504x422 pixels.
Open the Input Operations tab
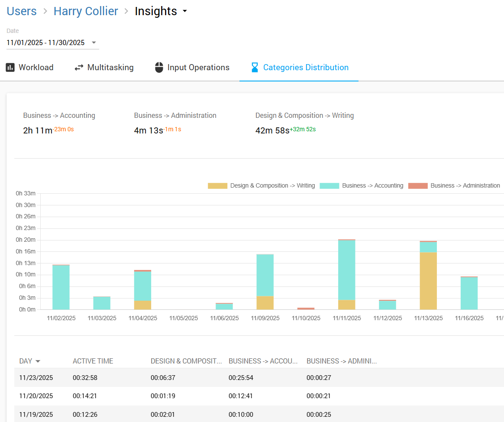pyautogui.click(x=198, y=68)
